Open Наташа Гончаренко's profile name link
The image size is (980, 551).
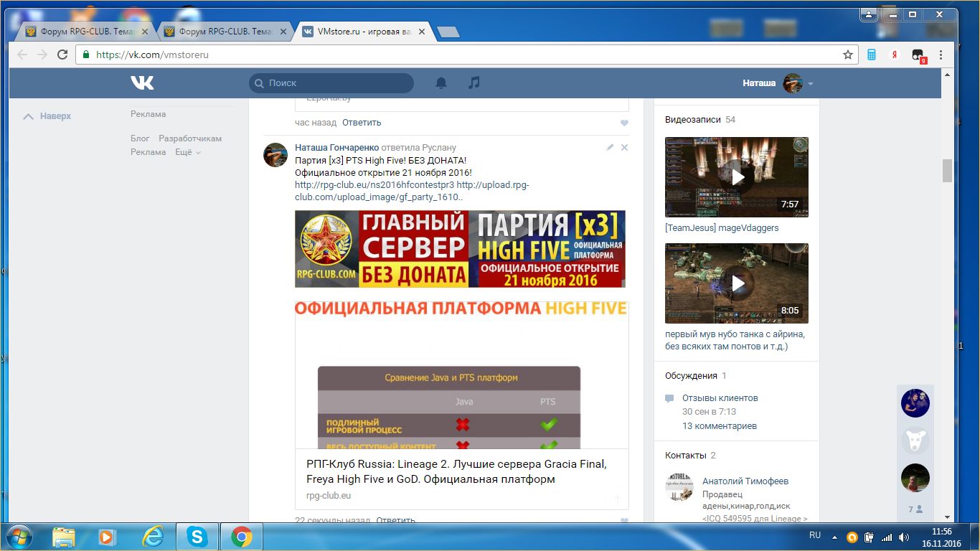[336, 148]
